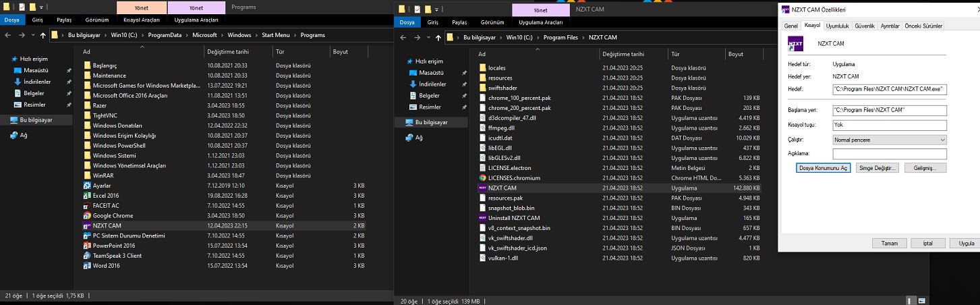This screenshot has height=305, width=980.
Task: Select the TightVNC folder icon
Action: coord(87,115)
